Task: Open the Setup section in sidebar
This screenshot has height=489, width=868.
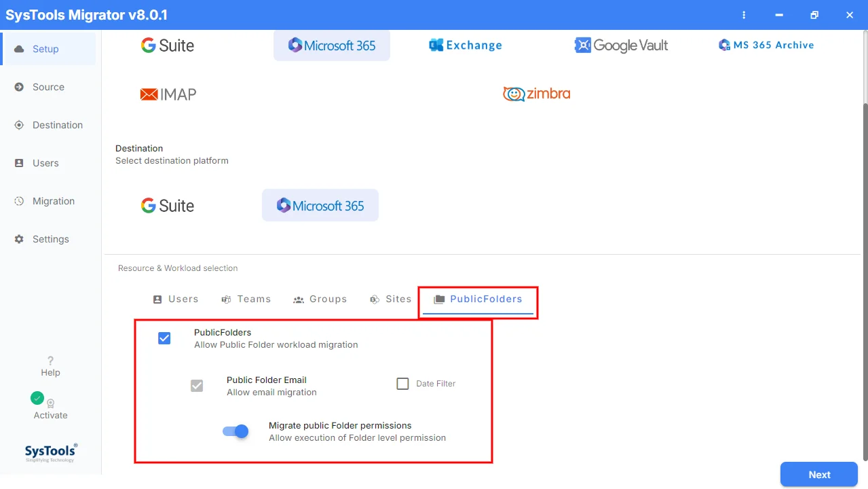Action: click(49, 49)
